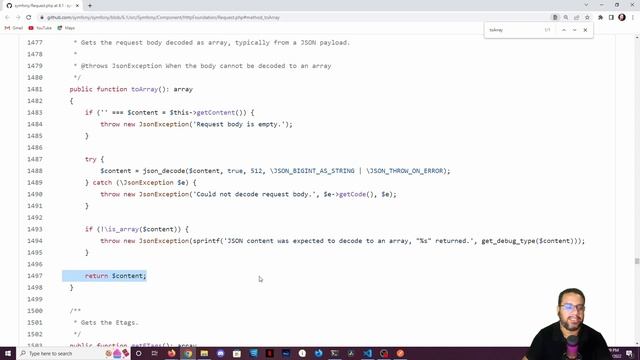Click the toArray function name

point(144,89)
